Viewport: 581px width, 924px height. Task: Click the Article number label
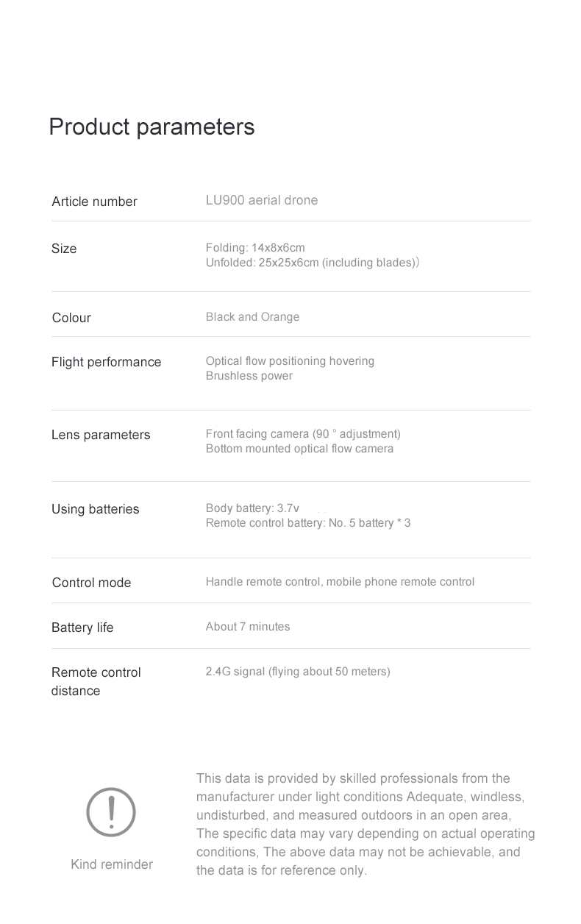click(x=94, y=202)
